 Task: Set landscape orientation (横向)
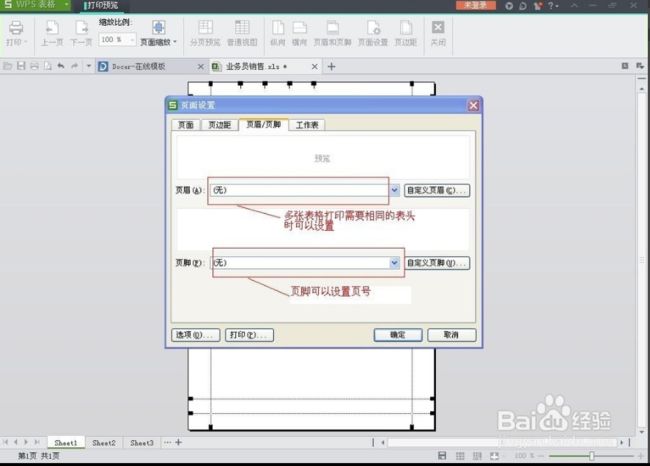click(x=299, y=33)
